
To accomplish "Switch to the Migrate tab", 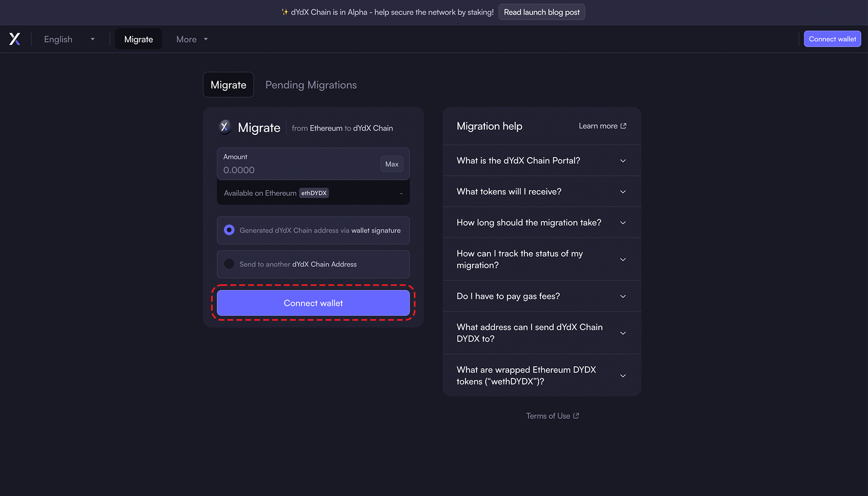I will [x=229, y=85].
